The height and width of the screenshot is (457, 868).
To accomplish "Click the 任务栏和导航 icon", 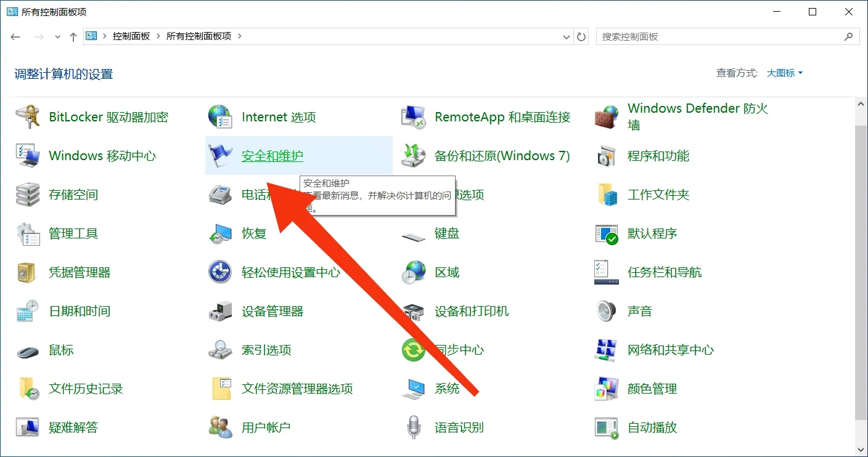I will click(607, 272).
